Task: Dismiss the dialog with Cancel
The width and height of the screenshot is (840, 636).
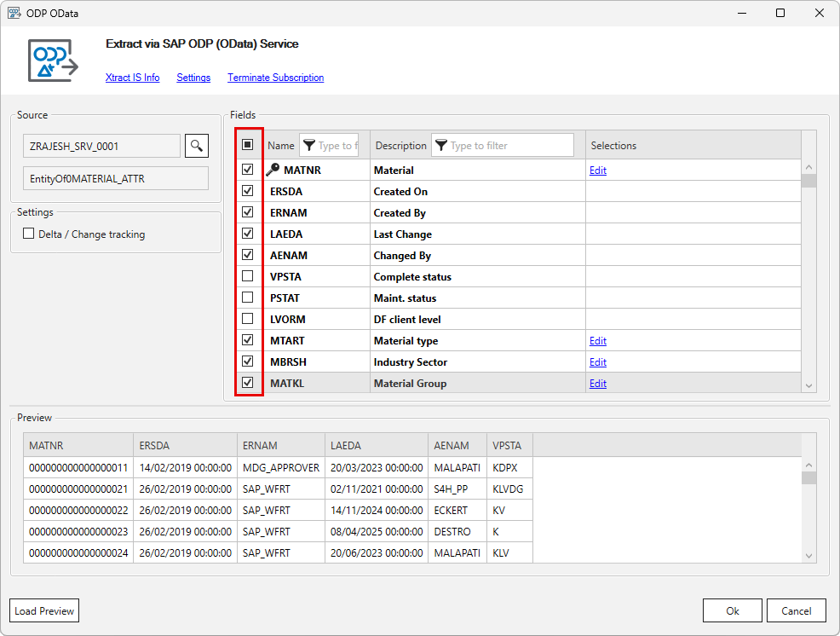Action: click(797, 610)
